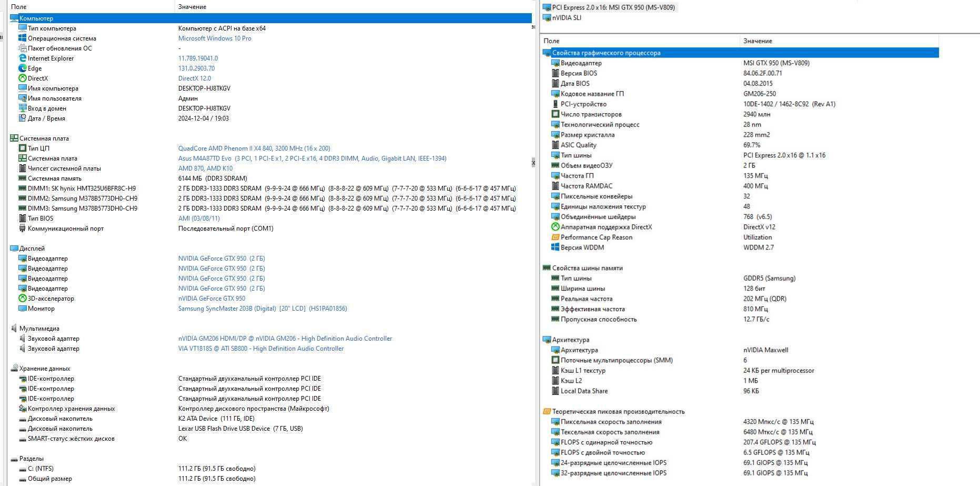The height and width of the screenshot is (486, 980).
Task: Click the GDDR5 (Samsung) bus type value
Action: coord(769,278)
